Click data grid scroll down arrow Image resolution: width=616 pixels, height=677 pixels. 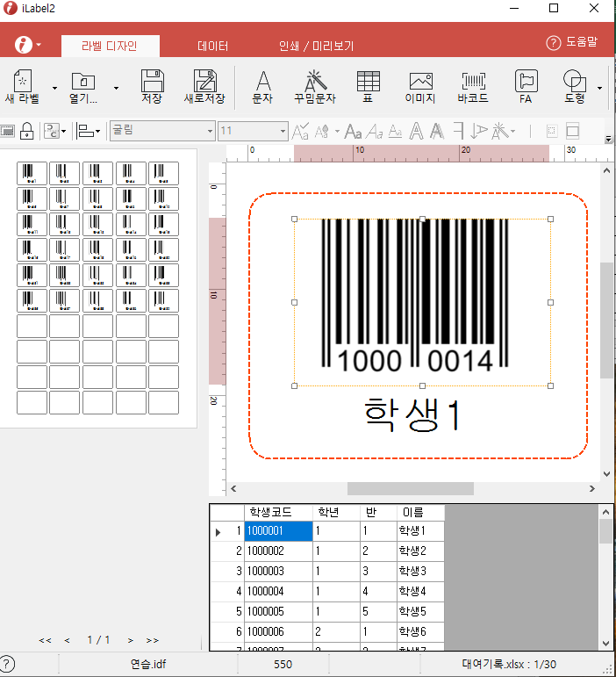606,643
